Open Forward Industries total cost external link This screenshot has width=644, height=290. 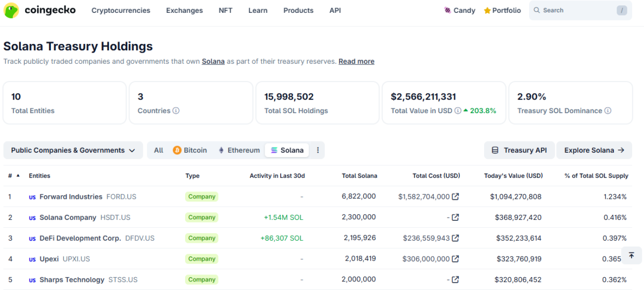click(456, 197)
